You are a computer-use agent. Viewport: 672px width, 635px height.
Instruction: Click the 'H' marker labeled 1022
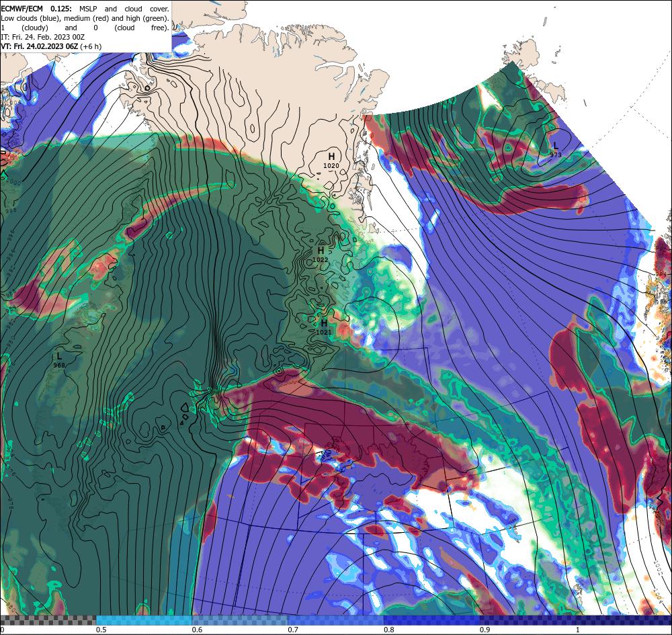[x=321, y=250]
